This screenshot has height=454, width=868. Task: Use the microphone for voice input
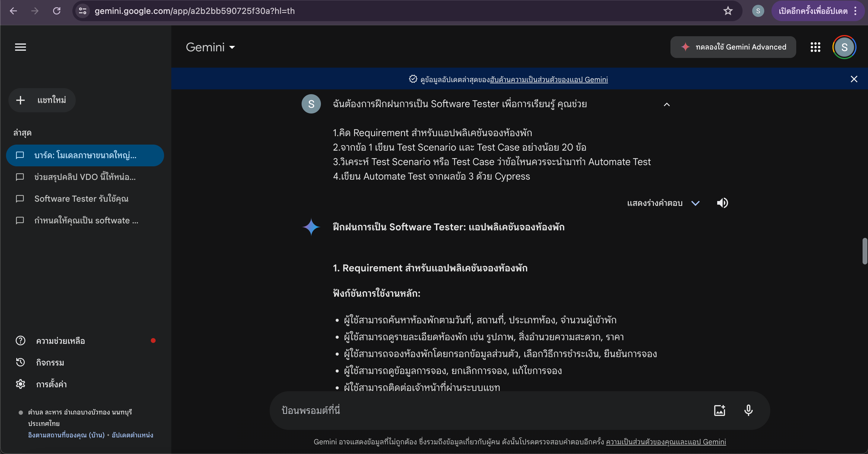pos(748,411)
